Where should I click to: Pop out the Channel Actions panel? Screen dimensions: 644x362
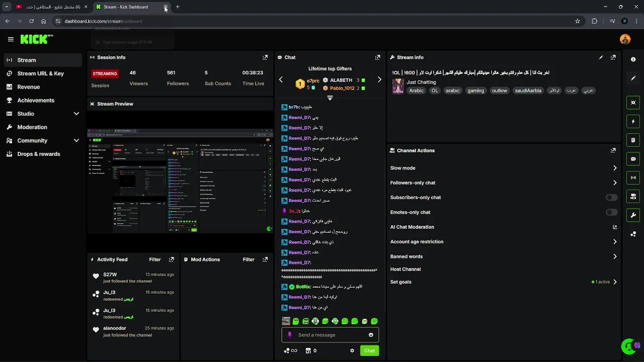pyautogui.click(x=613, y=150)
